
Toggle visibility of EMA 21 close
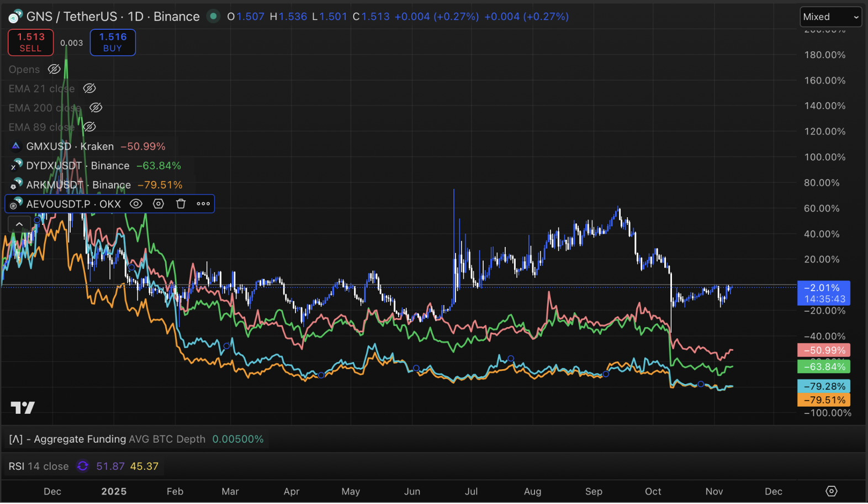click(x=89, y=88)
